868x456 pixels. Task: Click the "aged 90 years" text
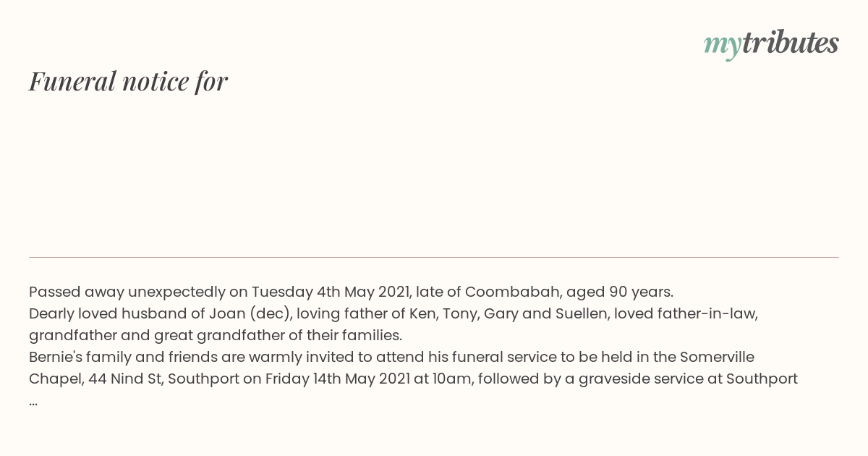point(620,292)
